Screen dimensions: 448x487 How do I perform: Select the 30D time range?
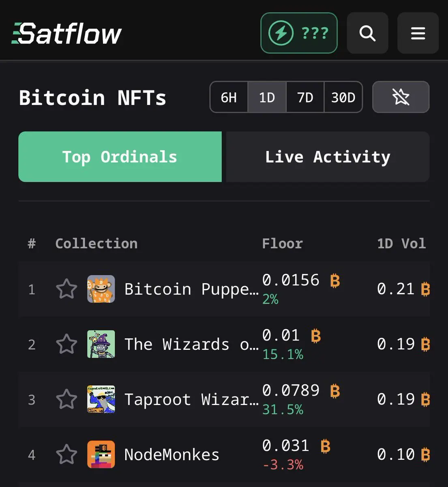point(343,97)
